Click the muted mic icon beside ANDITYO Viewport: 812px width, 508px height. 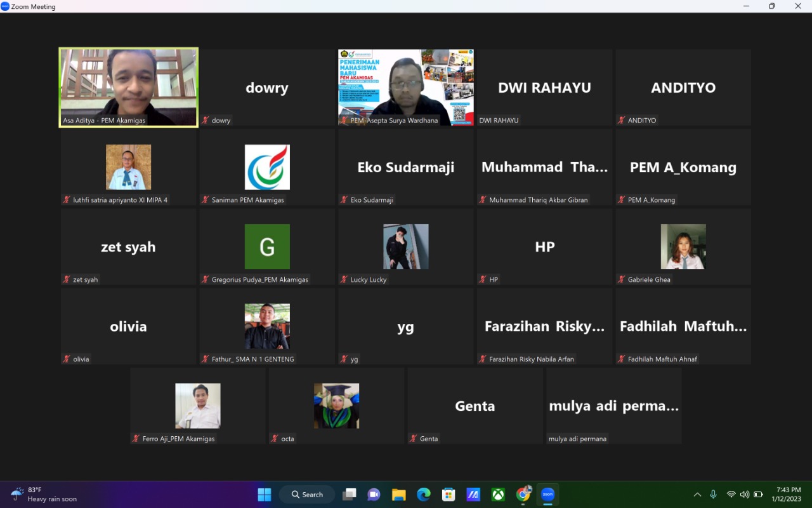click(x=622, y=120)
